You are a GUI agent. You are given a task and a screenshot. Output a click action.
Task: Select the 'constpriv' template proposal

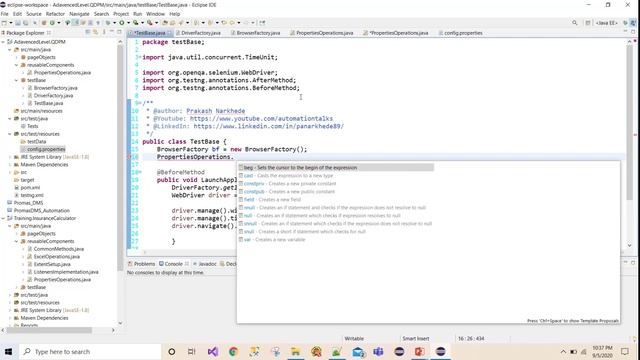335,184
